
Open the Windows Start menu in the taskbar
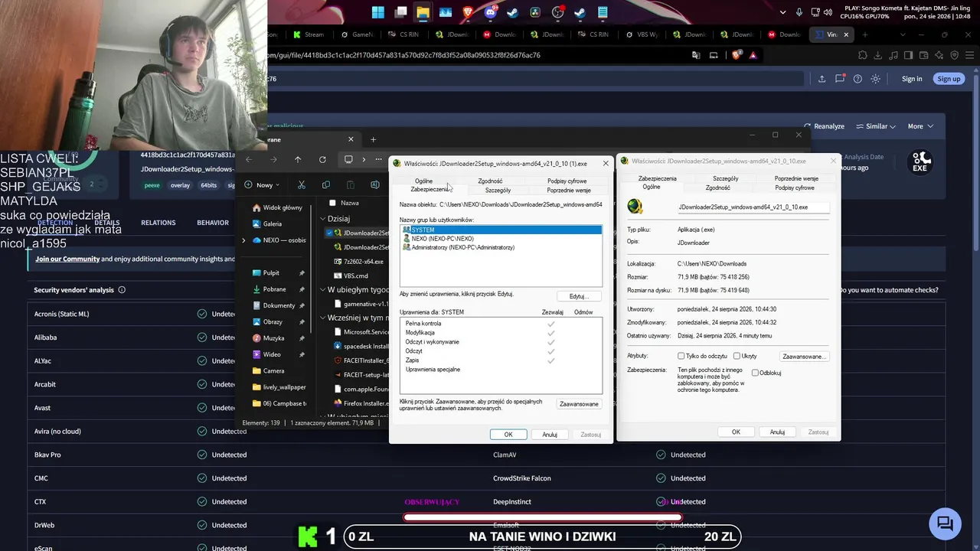[378, 12]
